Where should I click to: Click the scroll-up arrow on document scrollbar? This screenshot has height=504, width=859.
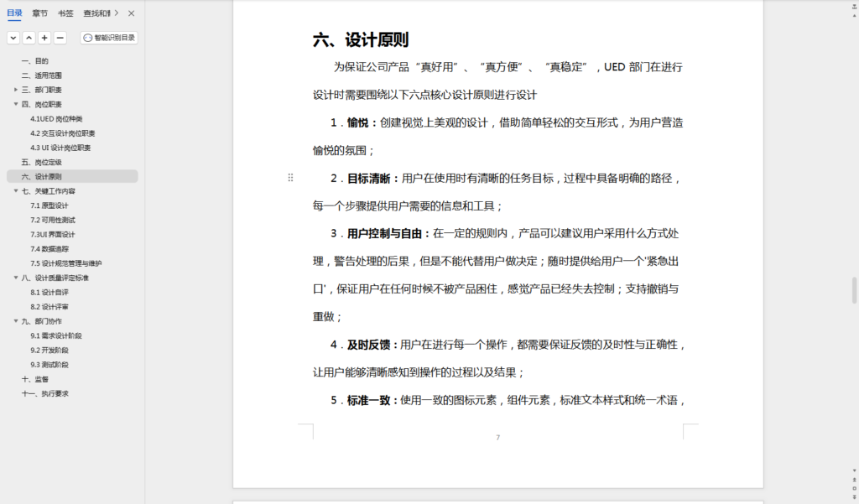(854, 16)
